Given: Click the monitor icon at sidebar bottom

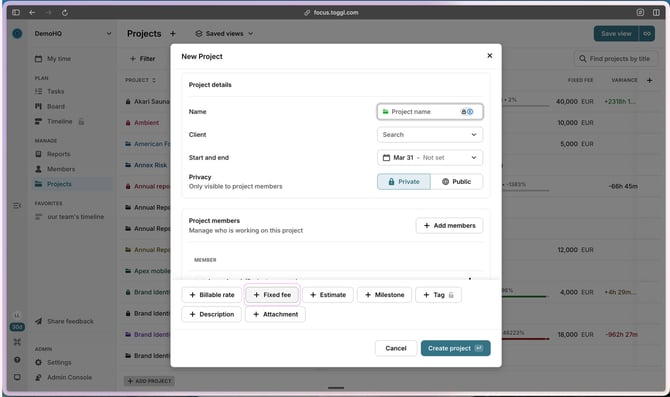Looking at the screenshot, I should click(17, 377).
